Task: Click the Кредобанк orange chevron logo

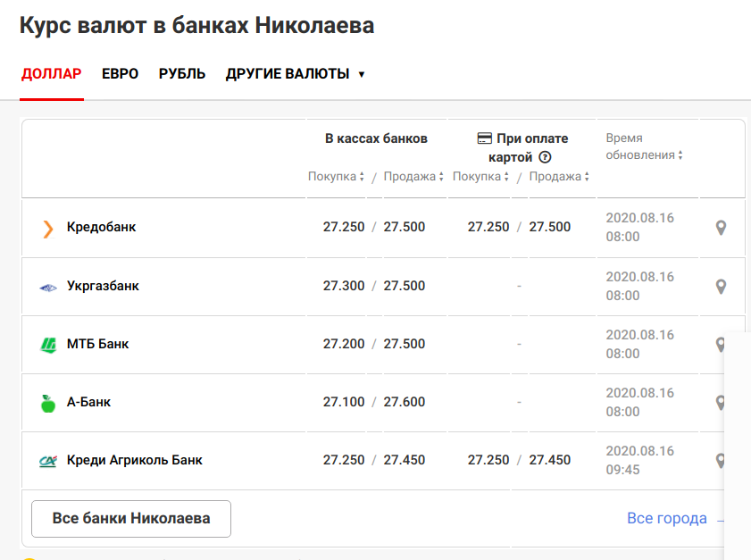Action: [48, 229]
